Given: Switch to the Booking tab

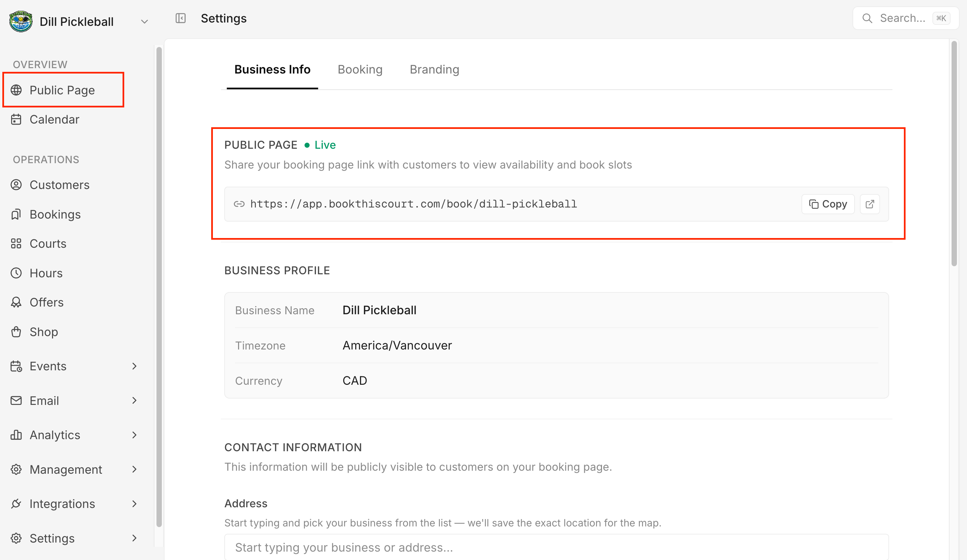Looking at the screenshot, I should pyautogui.click(x=360, y=69).
